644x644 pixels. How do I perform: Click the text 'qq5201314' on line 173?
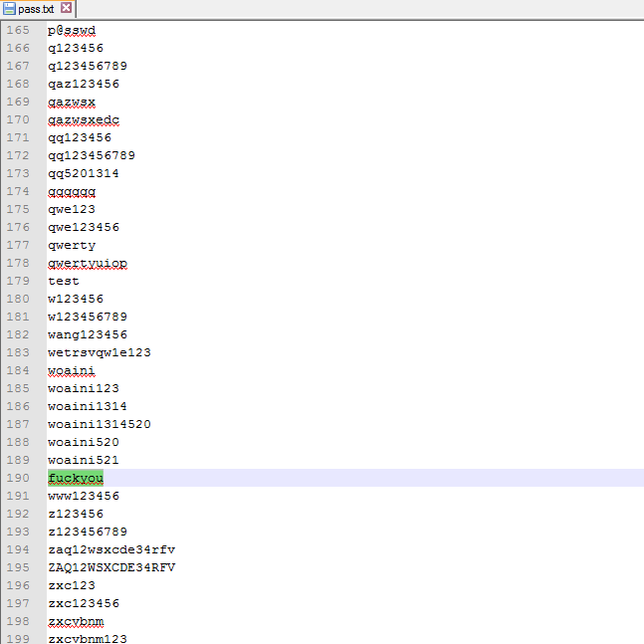click(84, 174)
